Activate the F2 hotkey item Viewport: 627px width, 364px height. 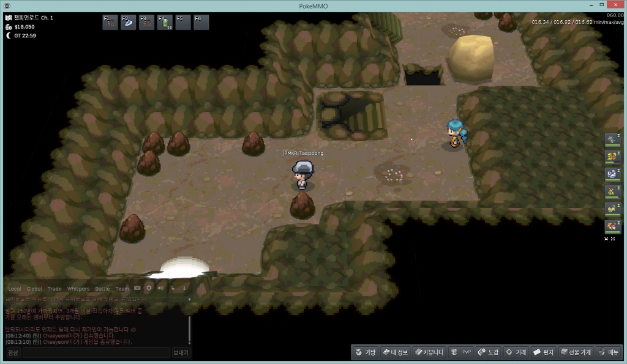[128, 23]
